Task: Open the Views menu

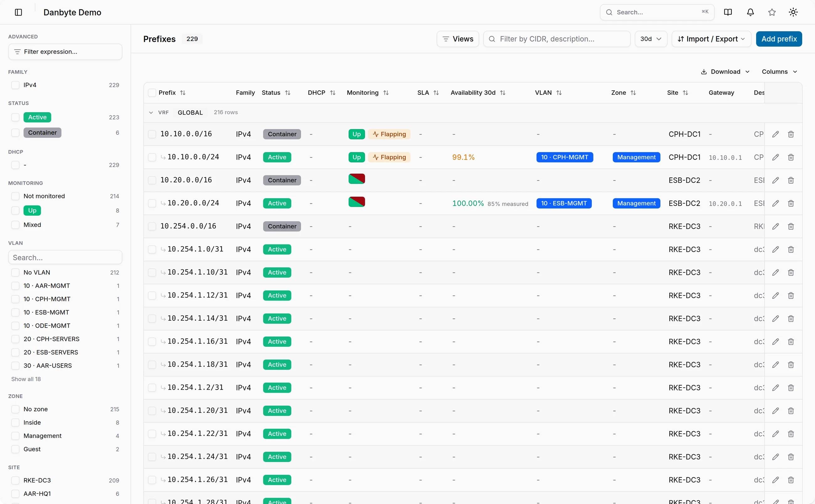Action: [458, 39]
